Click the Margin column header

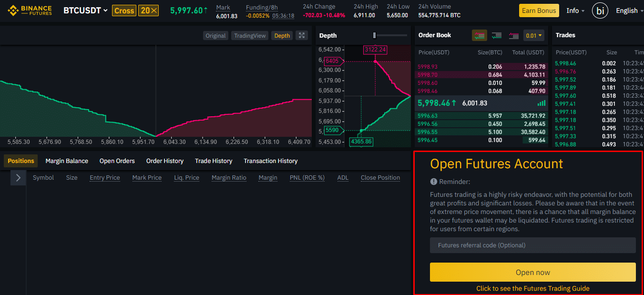click(268, 178)
